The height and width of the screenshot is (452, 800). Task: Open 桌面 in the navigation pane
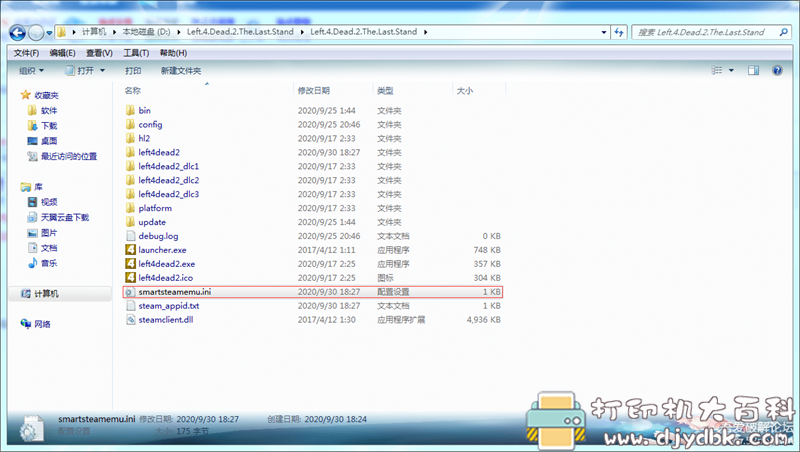[49, 141]
